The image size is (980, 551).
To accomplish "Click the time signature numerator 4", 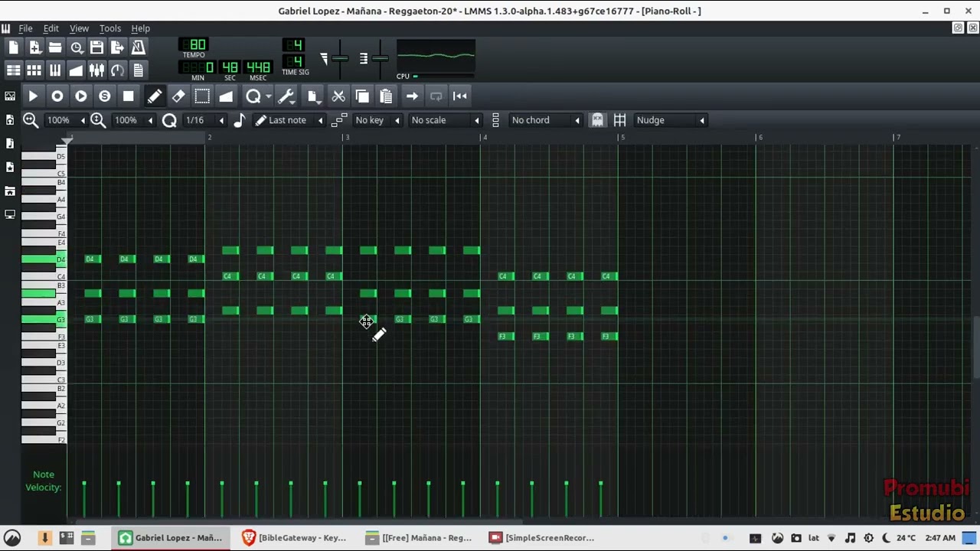I will [294, 45].
